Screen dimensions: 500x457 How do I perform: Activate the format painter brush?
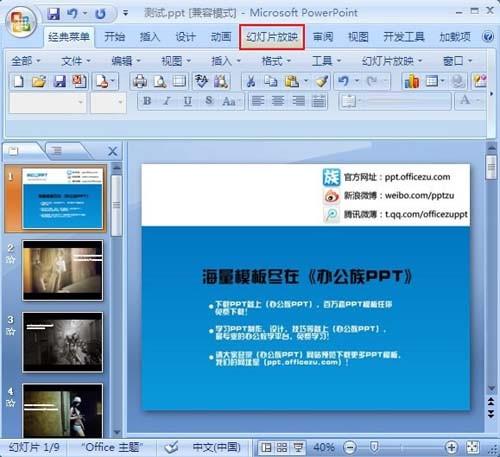321,81
